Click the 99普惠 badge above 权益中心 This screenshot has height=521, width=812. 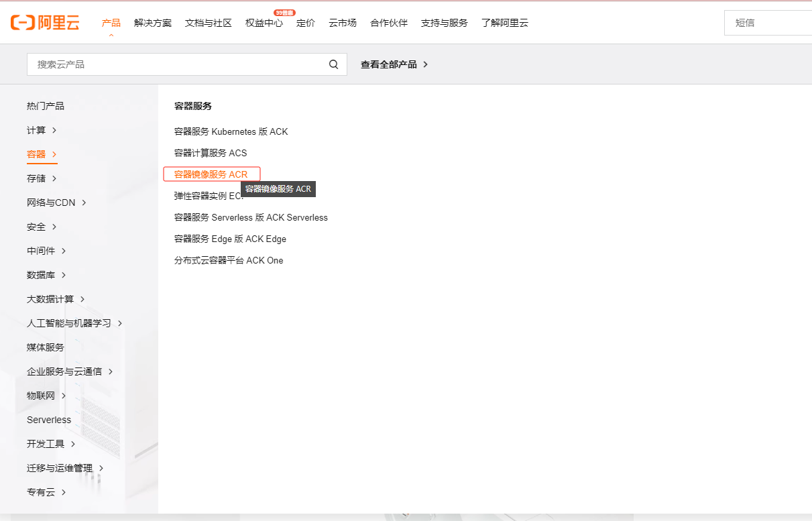click(x=284, y=13)
